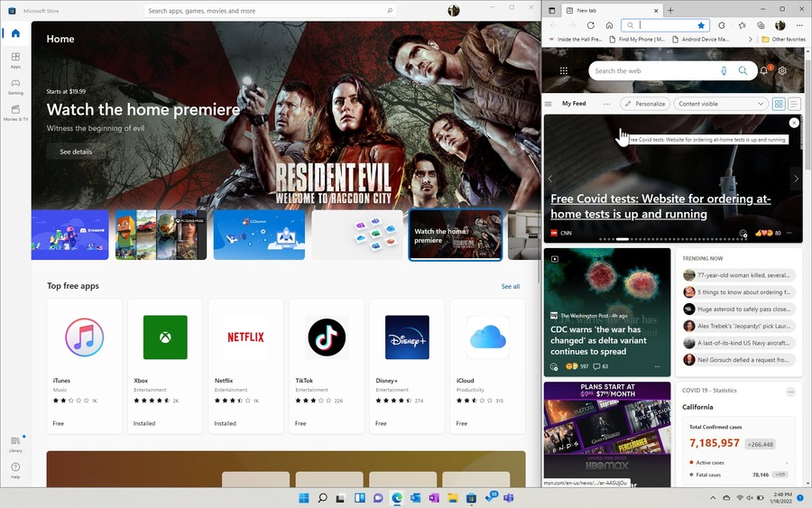Open the Content visible dropdown
This screenshot has height=508, width=812.
point(720,104)
